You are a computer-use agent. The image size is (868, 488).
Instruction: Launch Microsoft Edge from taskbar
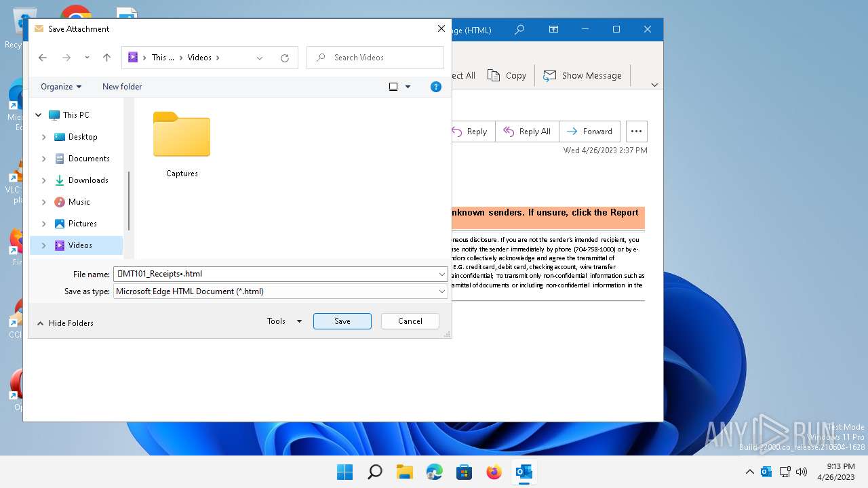(x=435, y=472)
